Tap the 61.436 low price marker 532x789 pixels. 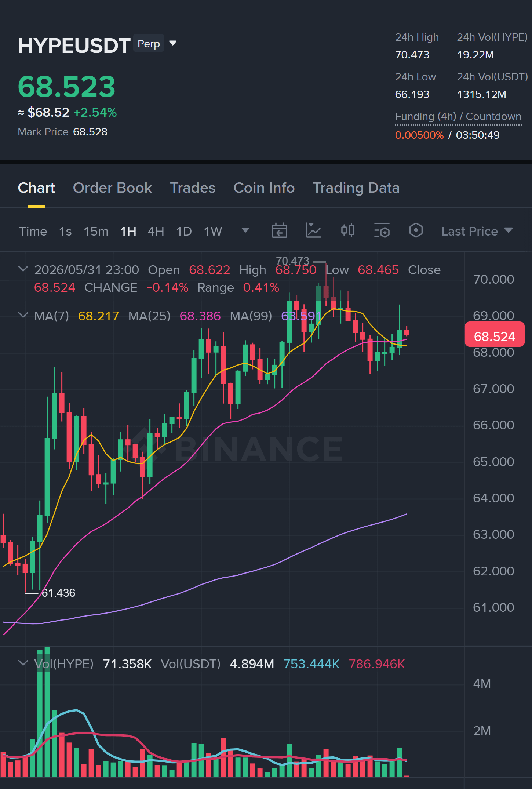[59, 593]
